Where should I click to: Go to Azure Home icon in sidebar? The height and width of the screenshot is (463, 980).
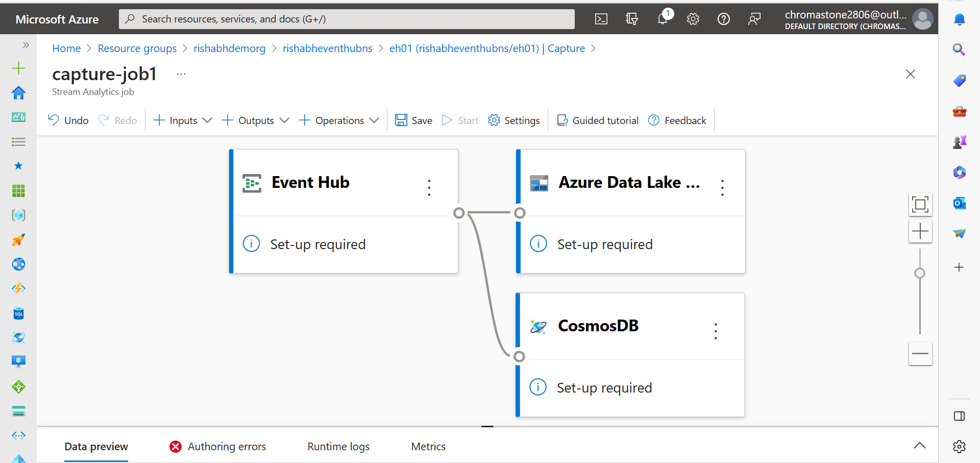point(18,93)
